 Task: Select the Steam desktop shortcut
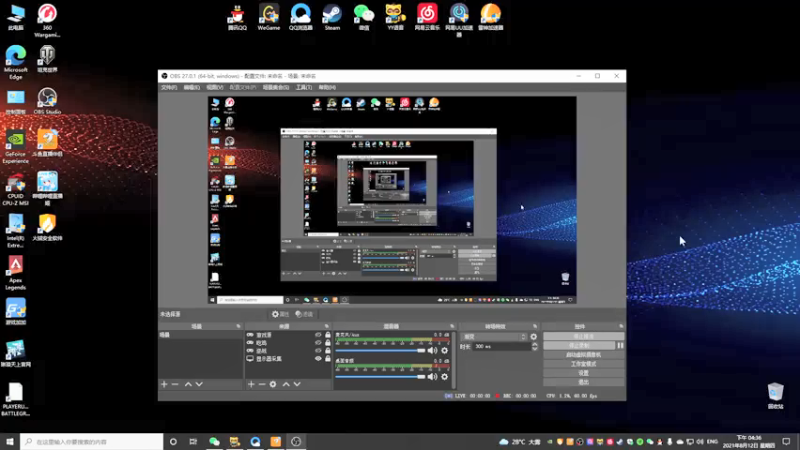332,17
